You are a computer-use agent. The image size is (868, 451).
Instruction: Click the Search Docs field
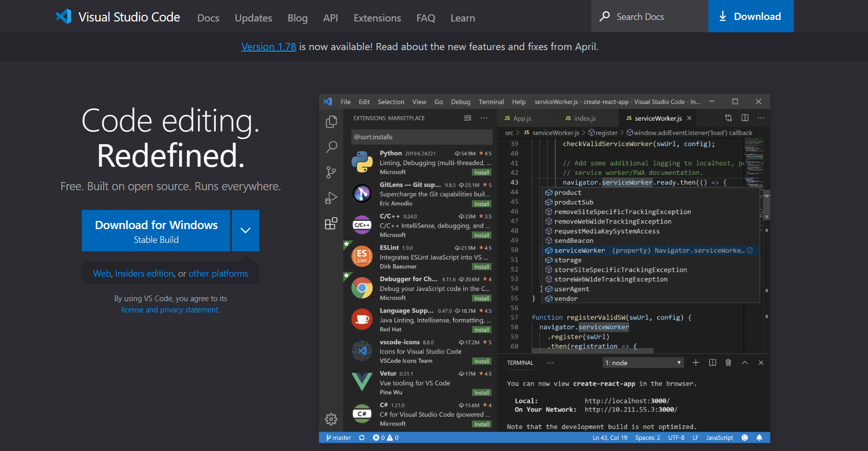(x=650, y=16)
